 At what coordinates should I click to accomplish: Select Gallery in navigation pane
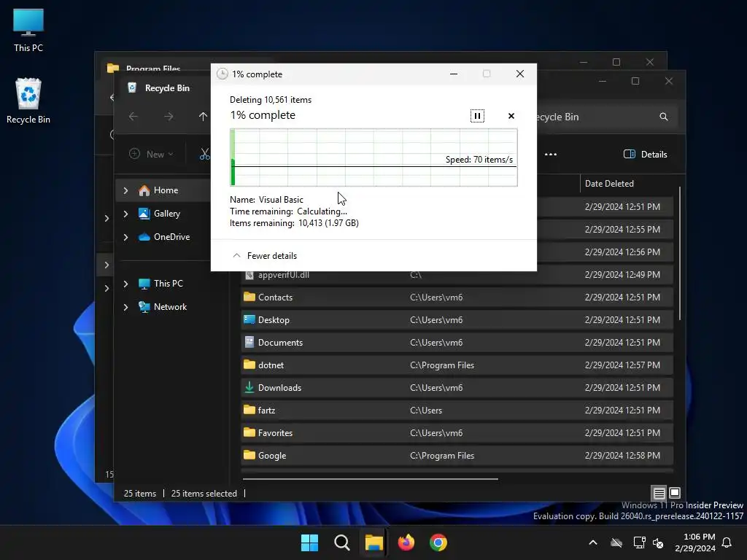point(166,214)
